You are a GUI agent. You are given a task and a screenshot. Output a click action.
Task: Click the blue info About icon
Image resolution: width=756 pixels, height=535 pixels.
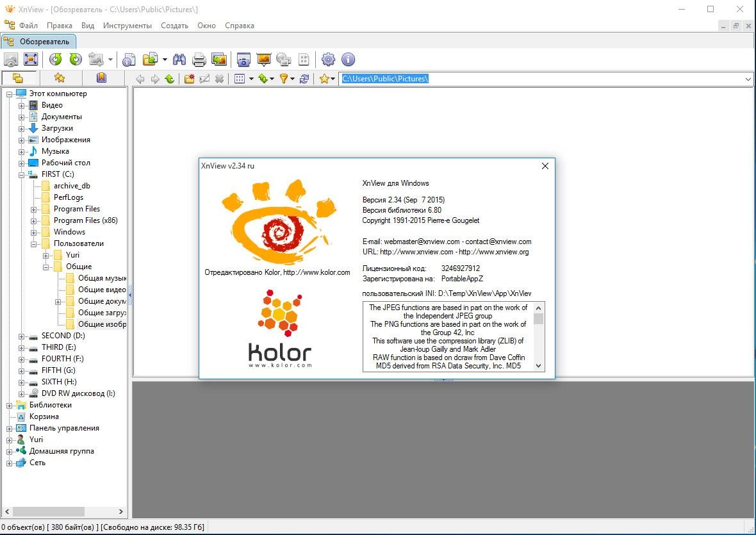click(x=348, y=60)
